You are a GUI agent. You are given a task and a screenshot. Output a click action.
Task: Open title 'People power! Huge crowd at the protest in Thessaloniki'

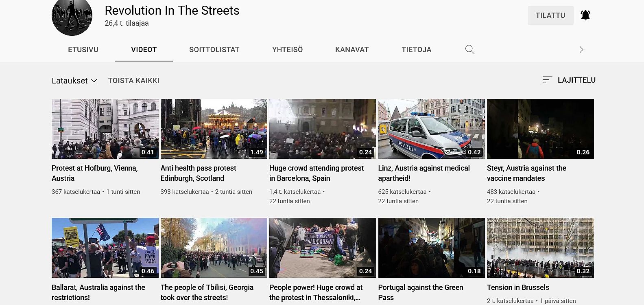click(x=316, y=292)
